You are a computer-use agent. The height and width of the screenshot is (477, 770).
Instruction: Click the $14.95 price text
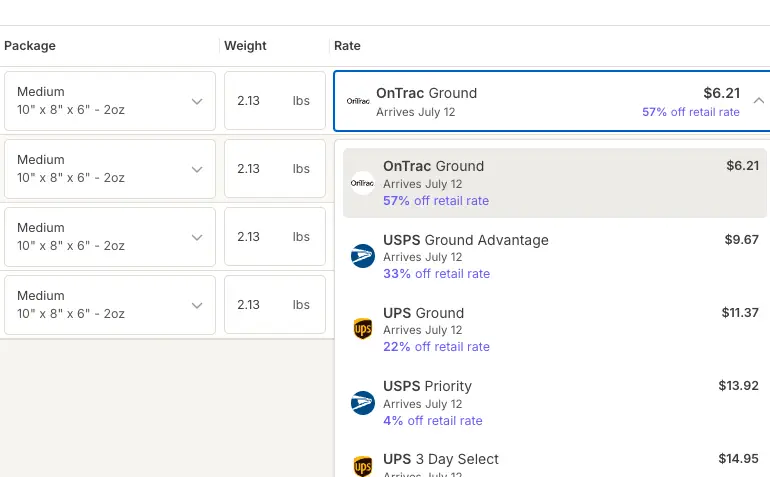click(x=739, y=459)
